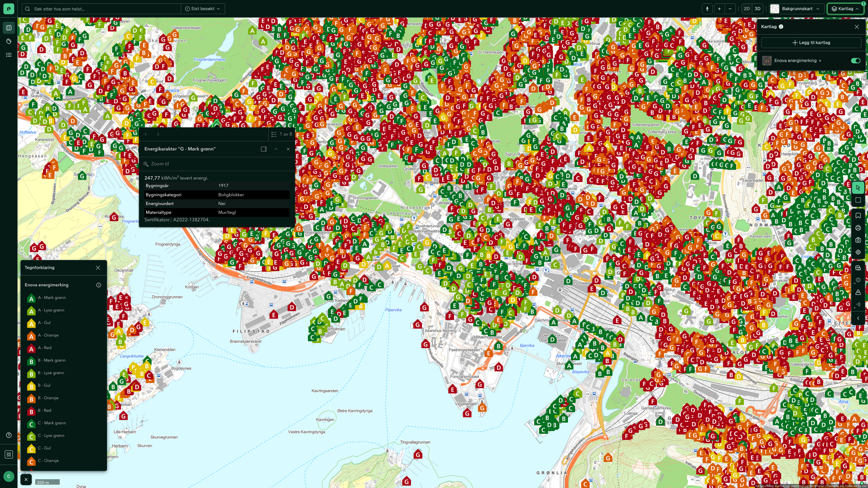Activate the pointer selection tool
This screenshot has width=868, height=488.
tap(858, 188)
